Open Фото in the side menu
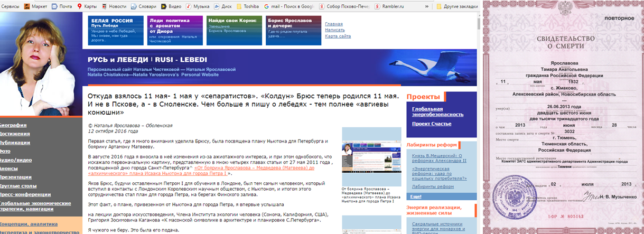Viewport: 644px width, 234px height. tap(5, 151)
